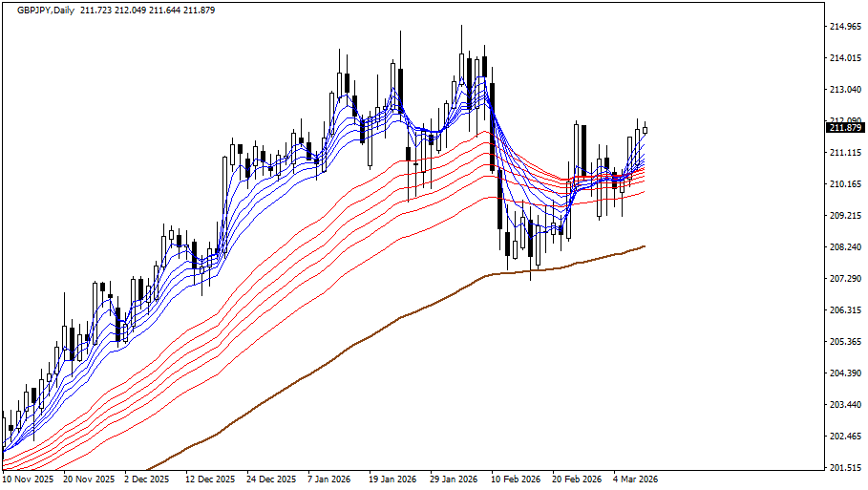The image size is (868, 490).
Task: Select the 210.165 price level label
Action: pos(847,184)
